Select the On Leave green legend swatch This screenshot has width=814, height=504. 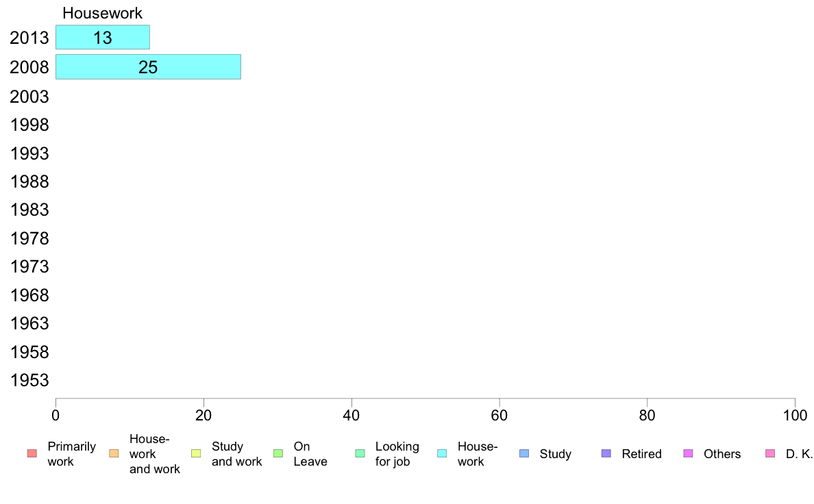click(277, 453)
